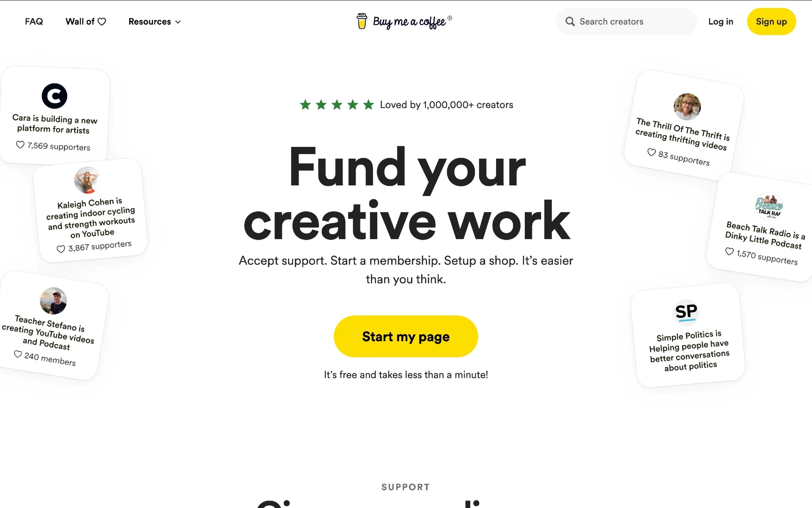Select the Log in menu item
Viewport: 812px width, 508px height.
point(721,22)
